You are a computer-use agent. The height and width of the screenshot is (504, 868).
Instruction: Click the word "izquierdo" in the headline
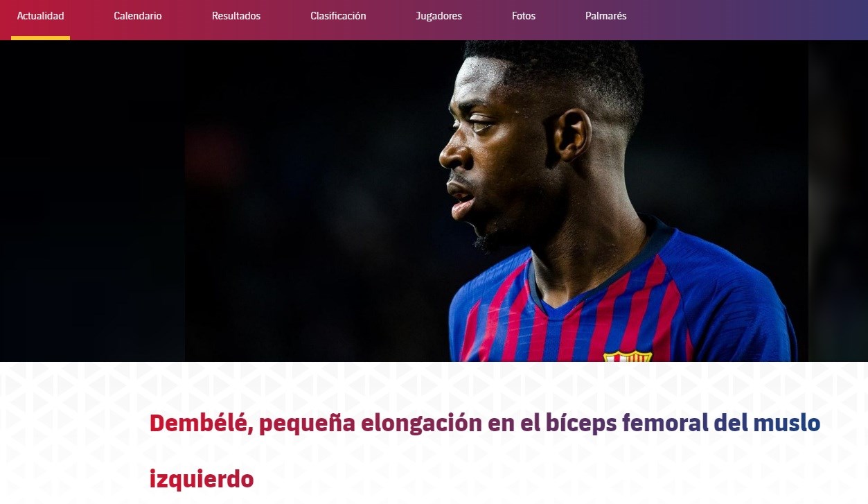(x=202, y=479)
